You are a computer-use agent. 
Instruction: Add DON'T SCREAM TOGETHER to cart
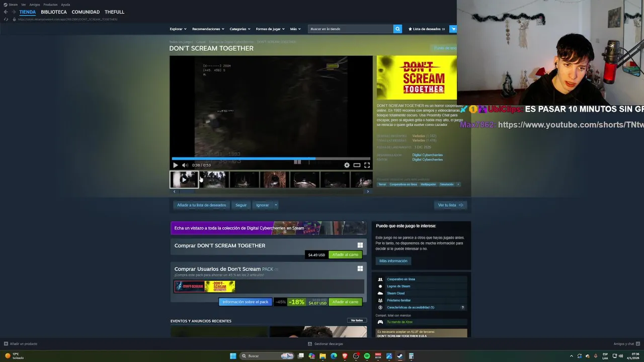pos(345,255)
